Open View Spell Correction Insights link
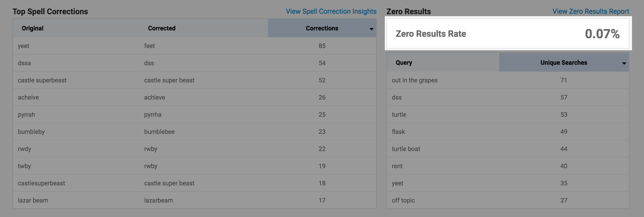 [331, 11]
